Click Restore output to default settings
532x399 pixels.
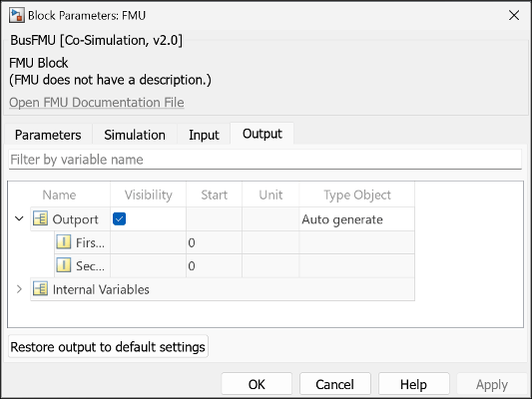pyautogui.click(x=108, y=346)
